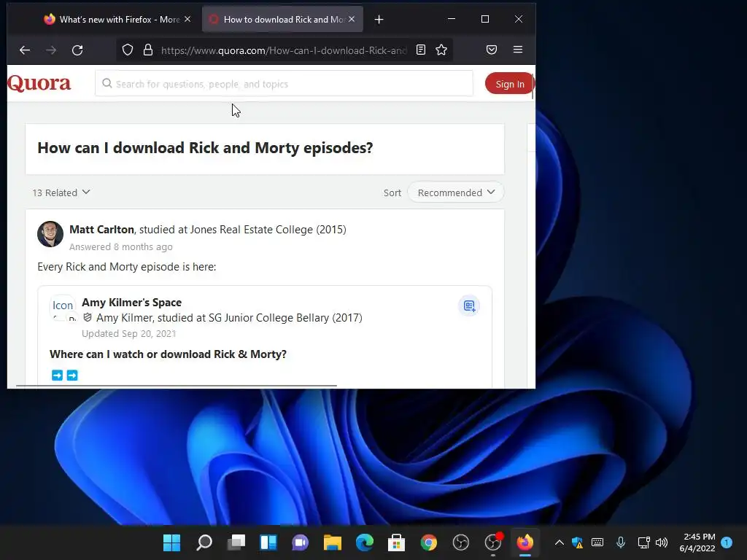Click Amy Kilmer's Space icon image
The width and height of the screenshot is (747, 560).
63,308
